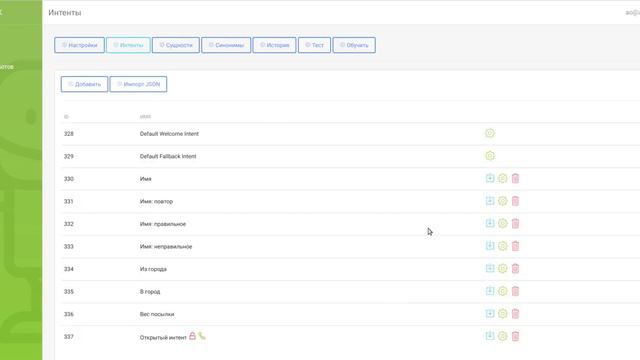Delete the Имя intent with trash icon

515,178
